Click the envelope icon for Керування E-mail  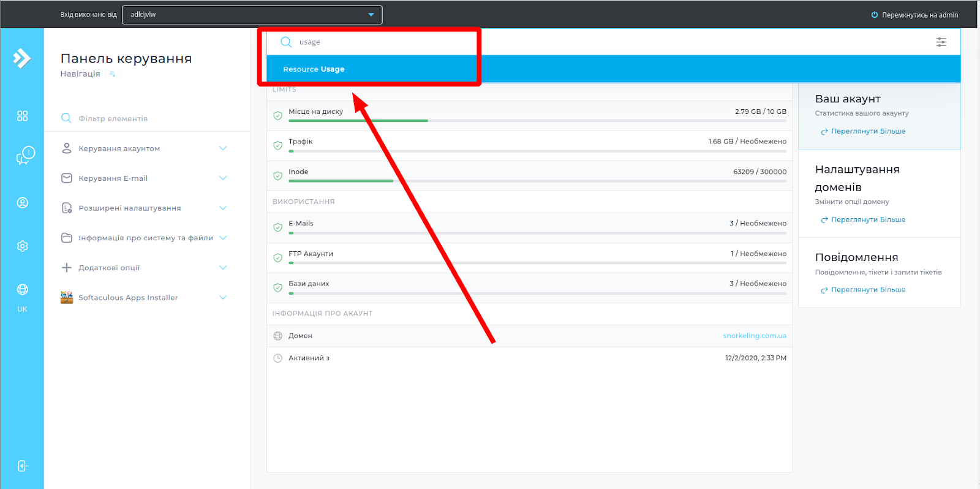[67, 178]
